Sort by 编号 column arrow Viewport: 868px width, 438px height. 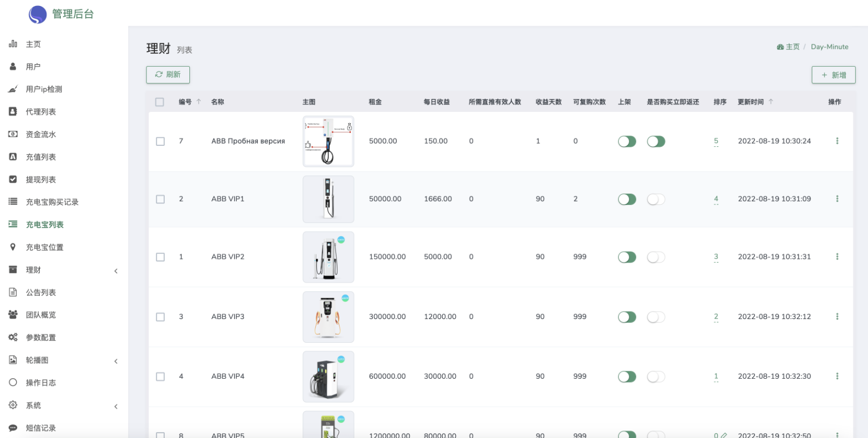click(x=199, y=101)
